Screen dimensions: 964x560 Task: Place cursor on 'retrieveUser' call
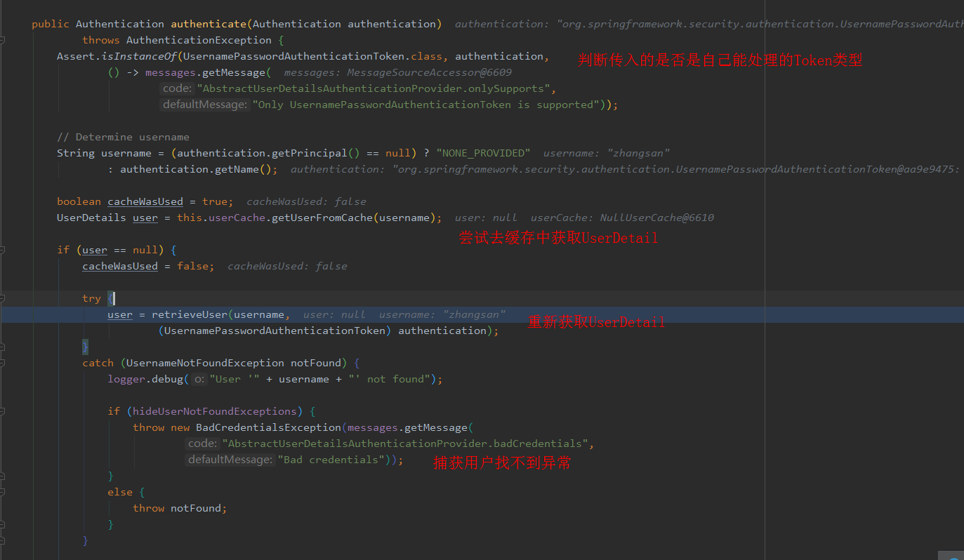pyautogui.click(x=190, y=314)
